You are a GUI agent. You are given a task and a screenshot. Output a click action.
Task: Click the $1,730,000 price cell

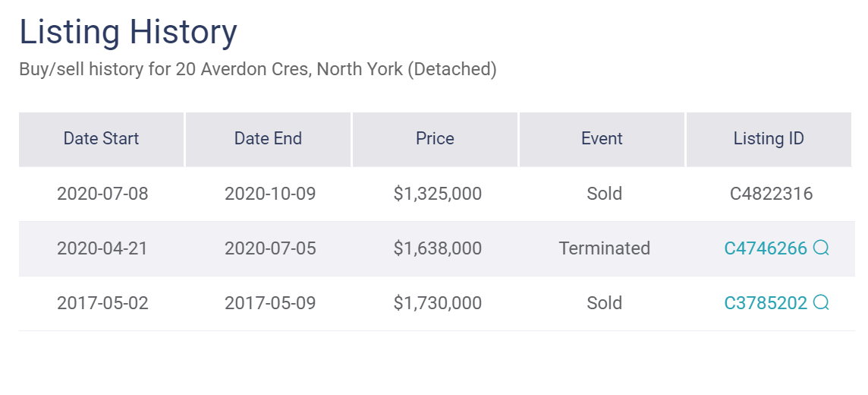pos(437,303)
